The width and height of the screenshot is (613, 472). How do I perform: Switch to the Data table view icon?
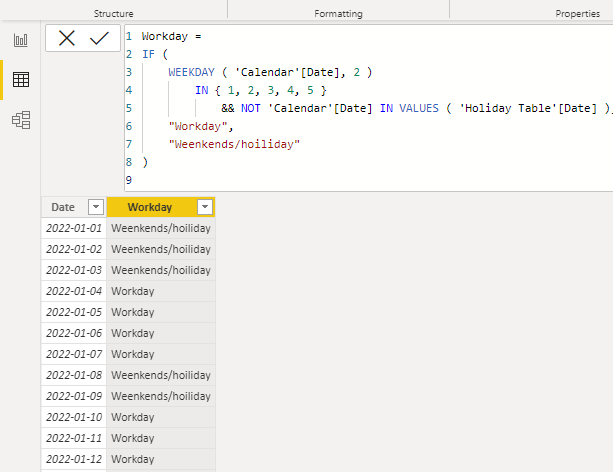tap(21, 80)
